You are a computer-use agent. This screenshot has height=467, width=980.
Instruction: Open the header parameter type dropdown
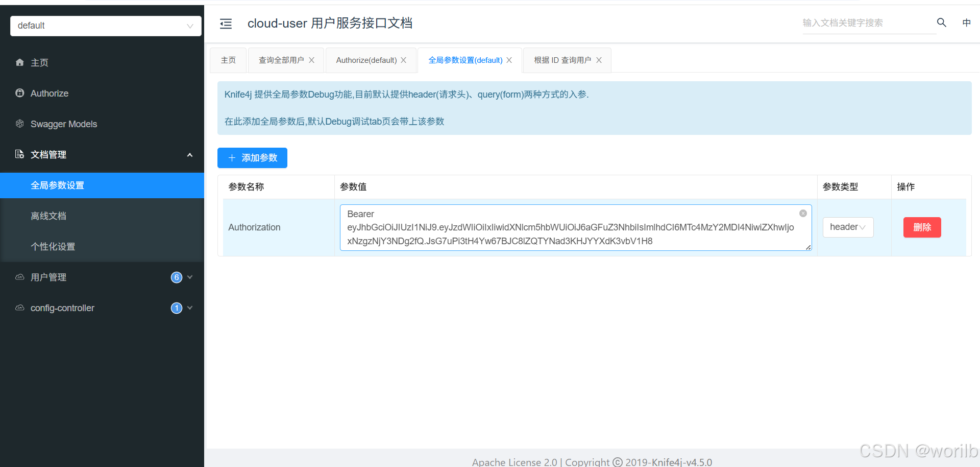click(848, 227)
